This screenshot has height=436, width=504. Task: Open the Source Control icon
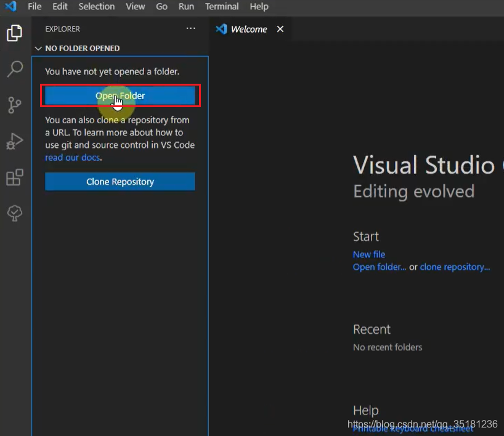click(14, 105)
